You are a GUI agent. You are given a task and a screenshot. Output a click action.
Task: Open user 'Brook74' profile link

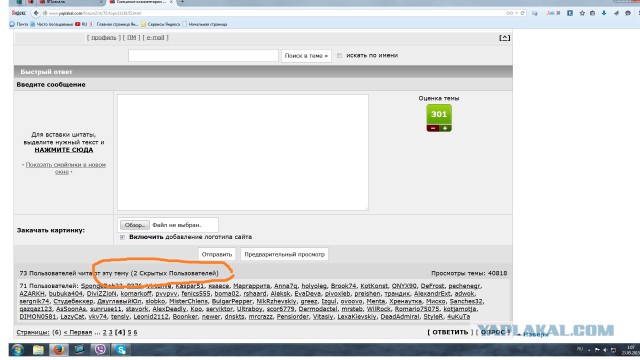pyautogui.click(x=343, y=286)
